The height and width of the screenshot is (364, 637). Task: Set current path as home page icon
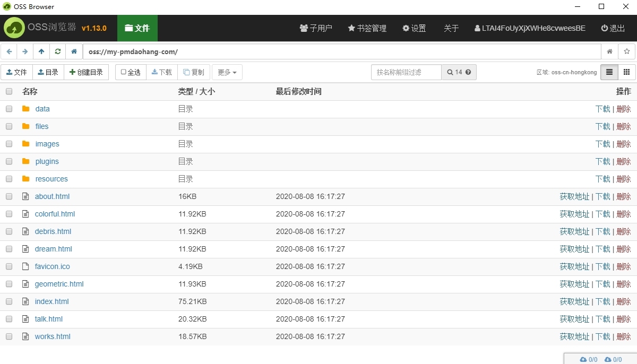point(610,51)
